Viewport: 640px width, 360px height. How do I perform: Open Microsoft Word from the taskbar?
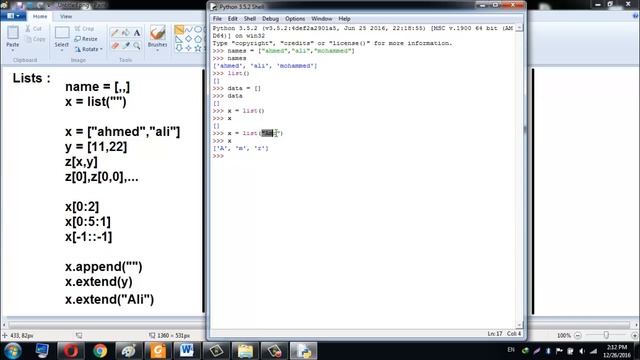point(187,351)
